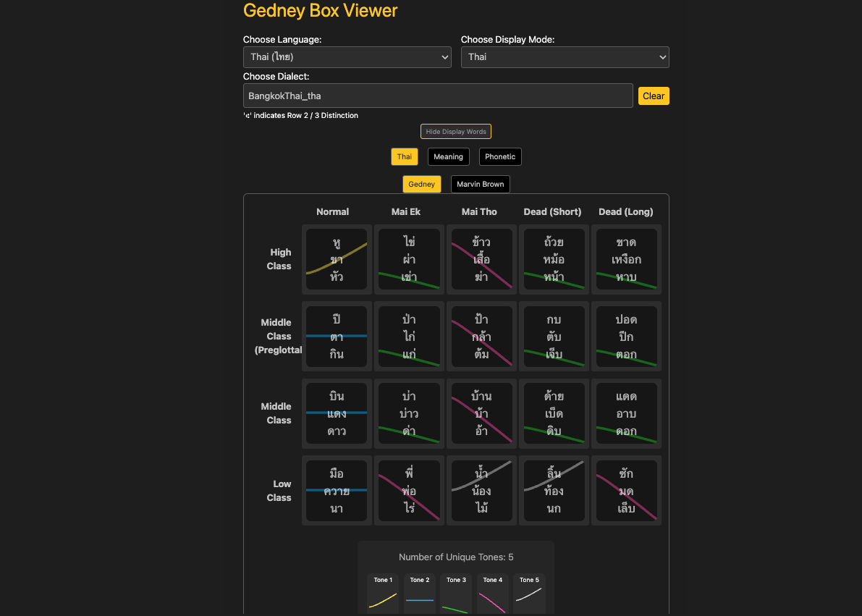Click the Tone 5 legend thumbnail
The image size is (862, 616).
pyautogui.click(x=529, y=594)
